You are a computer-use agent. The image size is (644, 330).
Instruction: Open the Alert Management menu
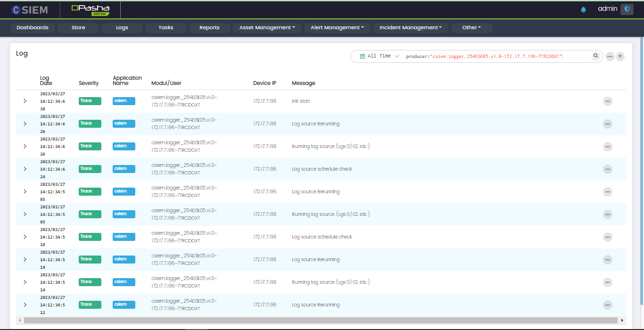337,28
